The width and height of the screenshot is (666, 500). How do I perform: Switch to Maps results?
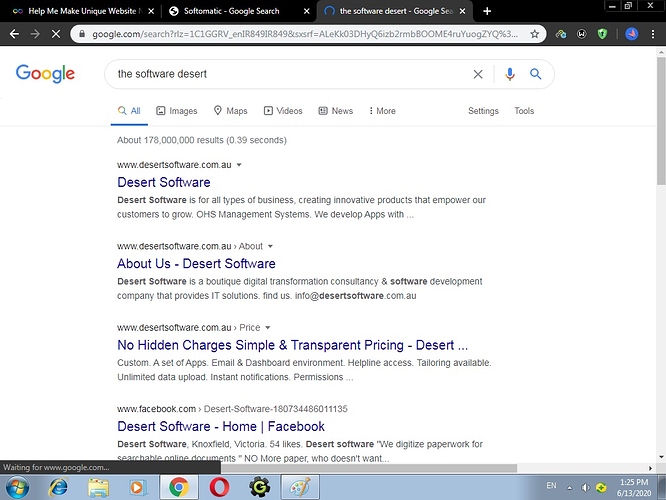pyautogui.click(x=231, y=111)
